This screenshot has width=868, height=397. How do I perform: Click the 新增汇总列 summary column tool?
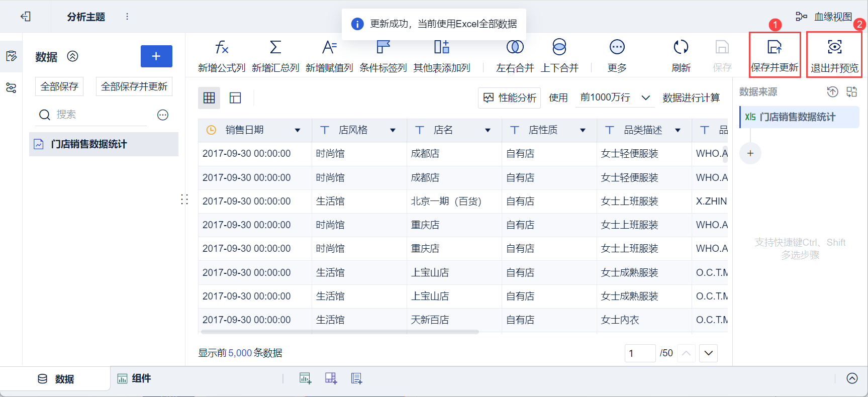click(x=275, y=56)
